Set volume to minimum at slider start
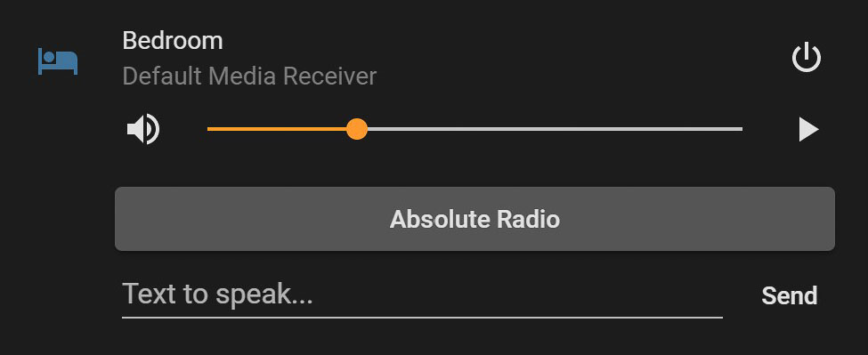868x355 pixels. [208, 129]
